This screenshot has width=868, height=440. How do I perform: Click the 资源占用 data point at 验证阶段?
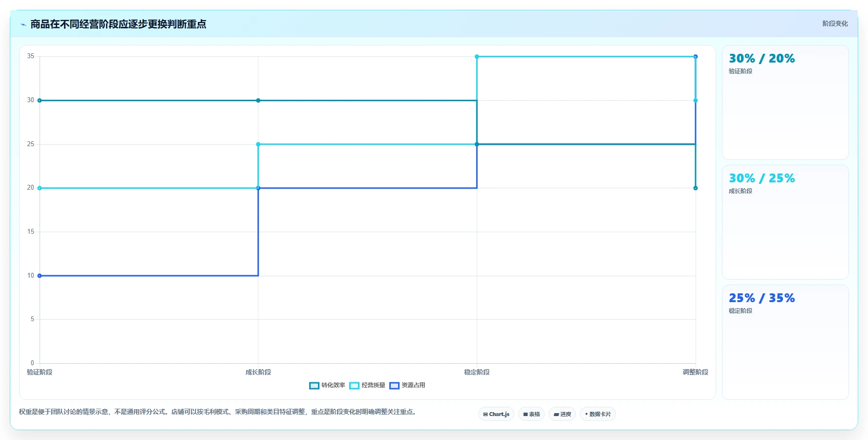click(40, 276)
